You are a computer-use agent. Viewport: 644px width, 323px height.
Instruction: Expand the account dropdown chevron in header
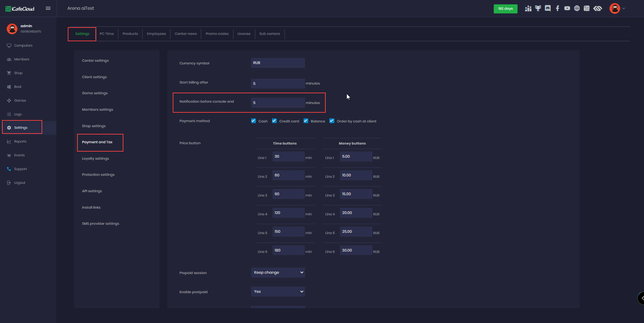click(x=624, y=9)
